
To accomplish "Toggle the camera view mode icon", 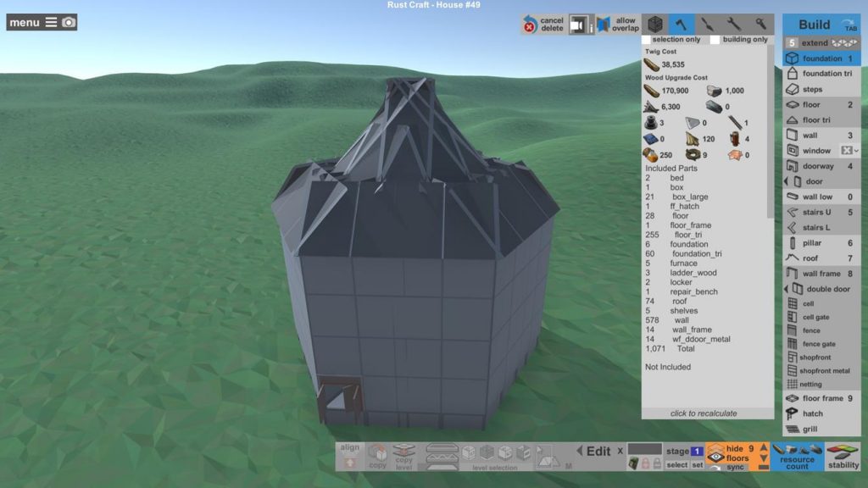I will (578, 25).
